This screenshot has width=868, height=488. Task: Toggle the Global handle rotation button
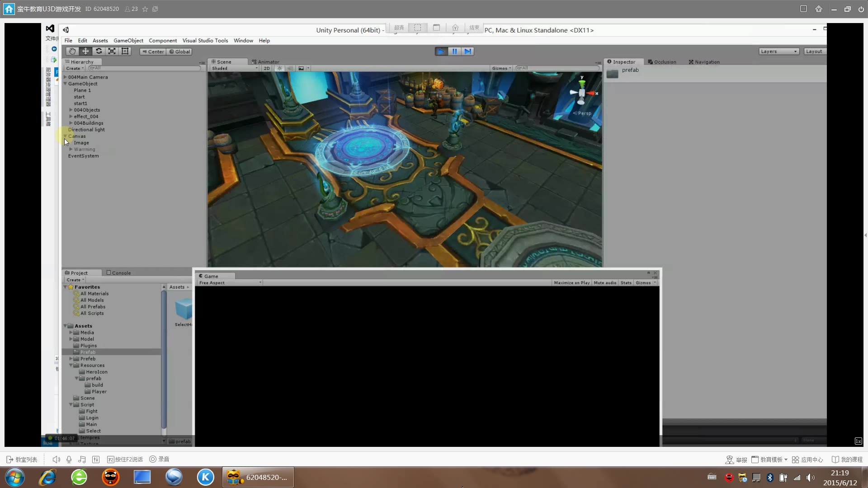(180, 52)
